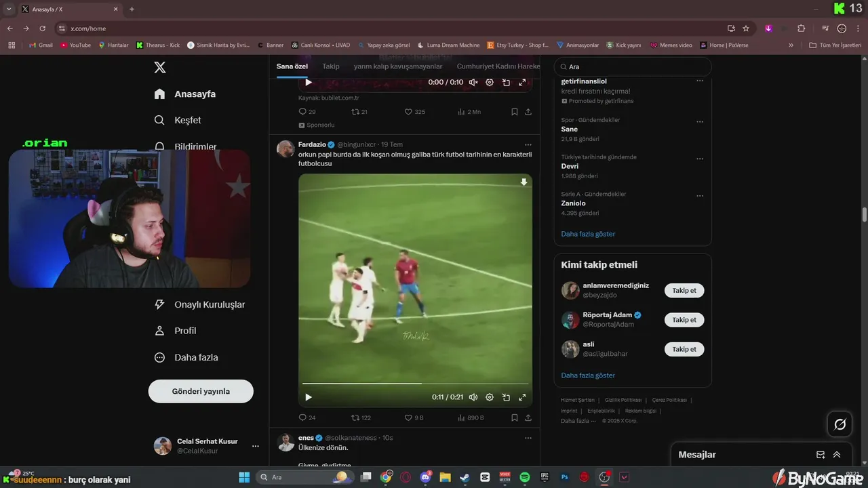868x488 pixels.
Task: Go to Profil in the sidebar
Action: [x=176, y=331]
